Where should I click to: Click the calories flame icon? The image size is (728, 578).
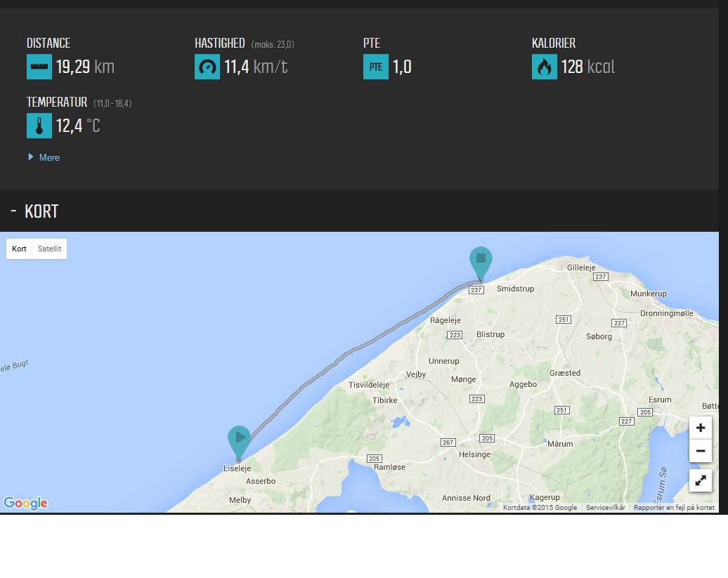coord(544,67)
